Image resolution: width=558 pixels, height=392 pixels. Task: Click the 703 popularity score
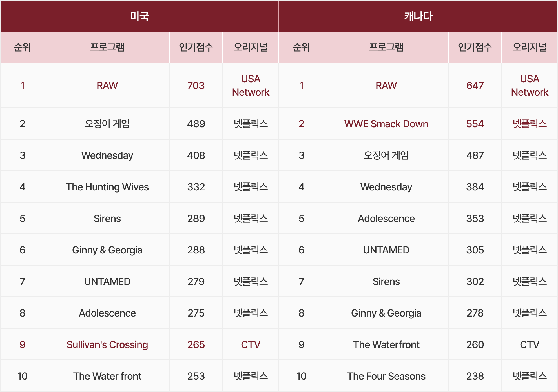click(196, 85)
